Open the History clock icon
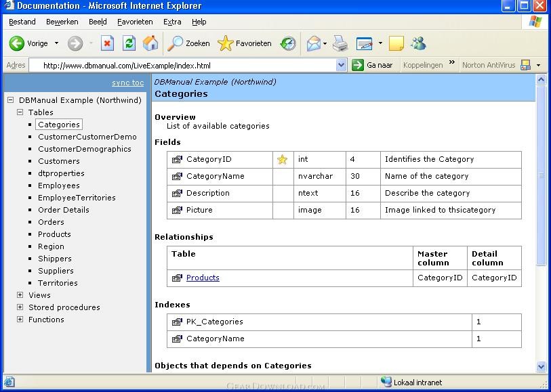 pos(288,43)
